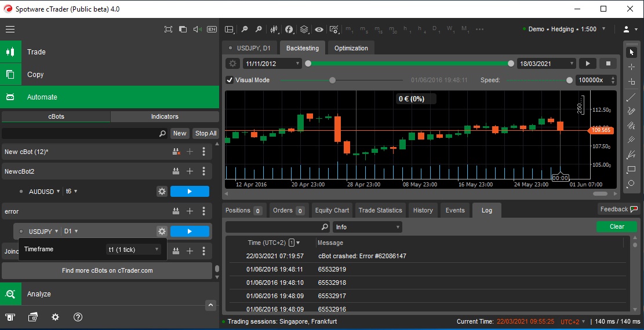Open the Trade Statistics tab
The width and height of the screenshot is (644, 330).
(x=380, y=210)
